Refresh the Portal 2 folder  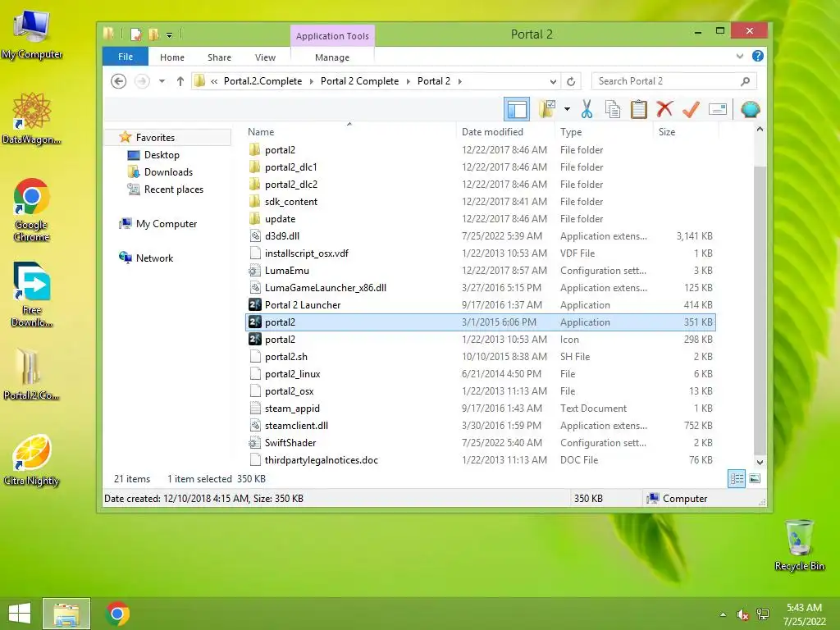point(571,81)
